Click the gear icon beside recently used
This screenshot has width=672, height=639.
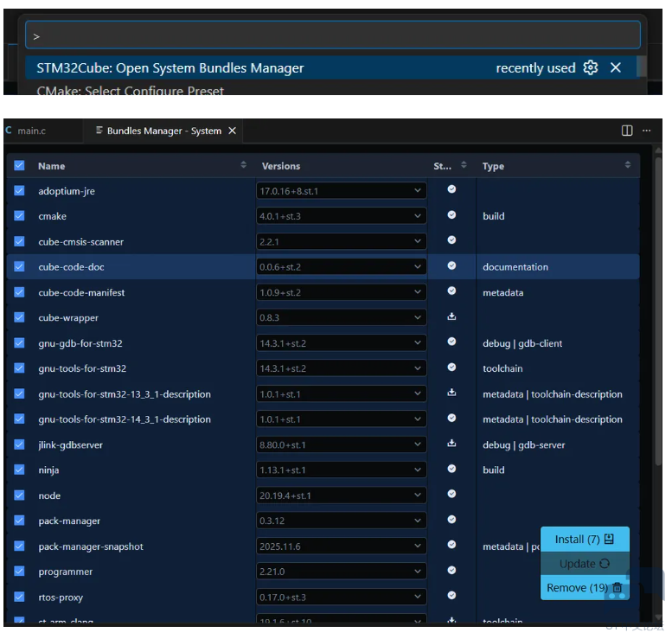(x=590, y=67)
